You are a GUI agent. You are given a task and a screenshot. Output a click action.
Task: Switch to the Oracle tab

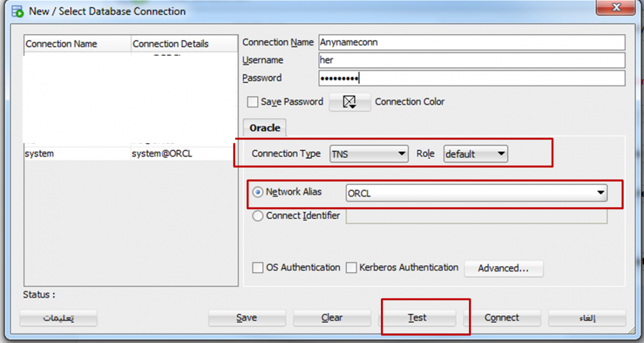265,128
